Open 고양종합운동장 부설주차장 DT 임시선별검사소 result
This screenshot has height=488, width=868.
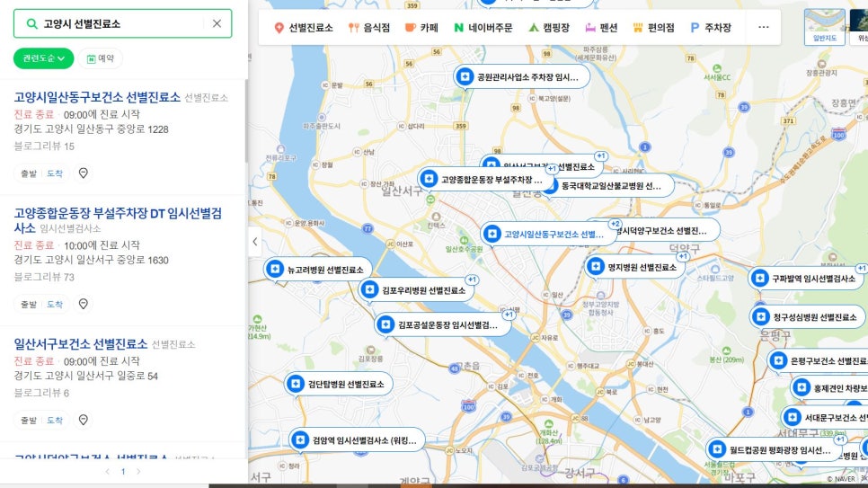[x=118, y=220]
